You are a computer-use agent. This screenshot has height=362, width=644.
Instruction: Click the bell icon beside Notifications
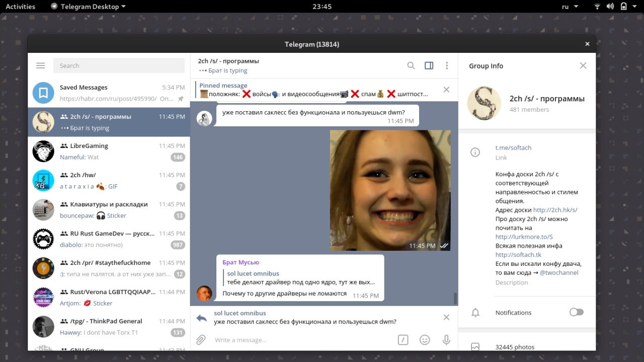pos(475,313)
